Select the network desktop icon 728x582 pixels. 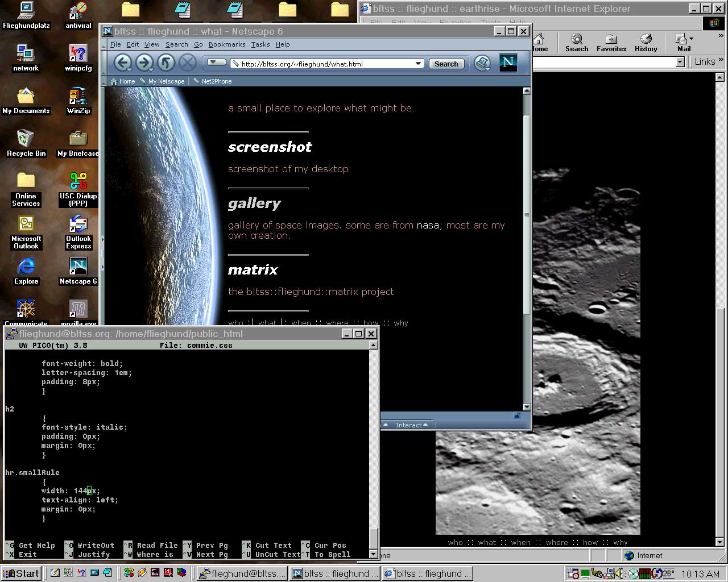point(26,58)
